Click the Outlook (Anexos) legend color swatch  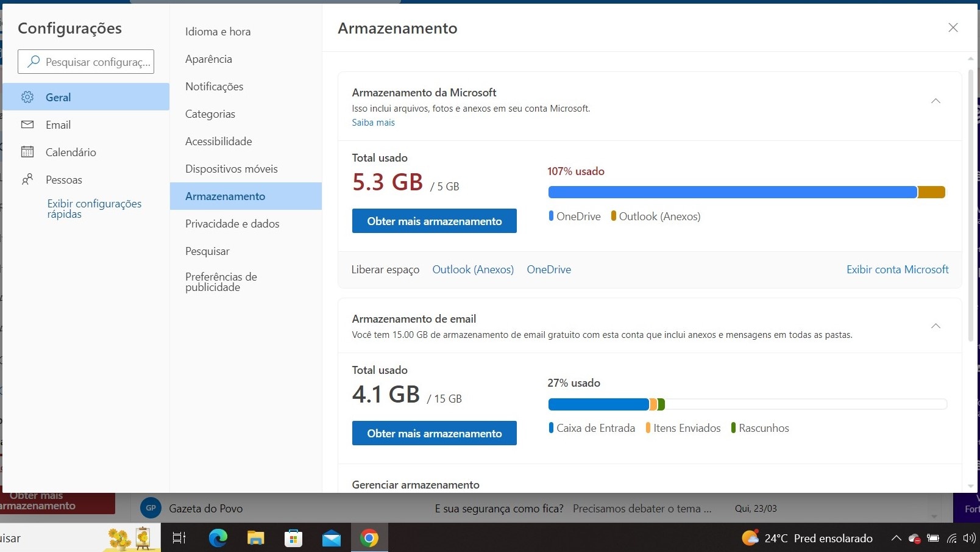click(614, 216)
